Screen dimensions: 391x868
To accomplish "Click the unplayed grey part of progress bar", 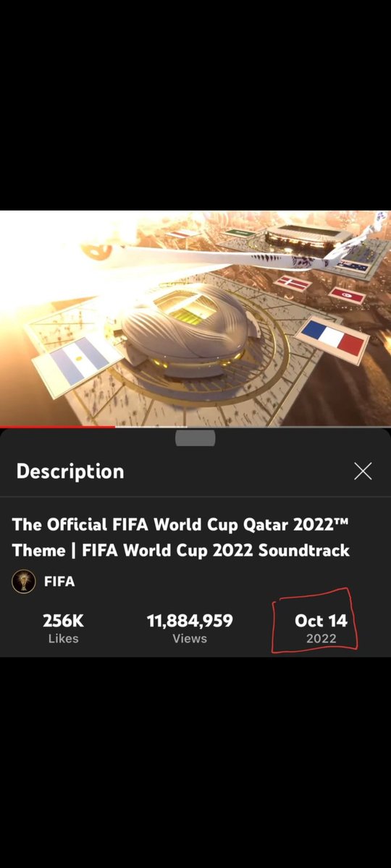I will coord(253,427).
